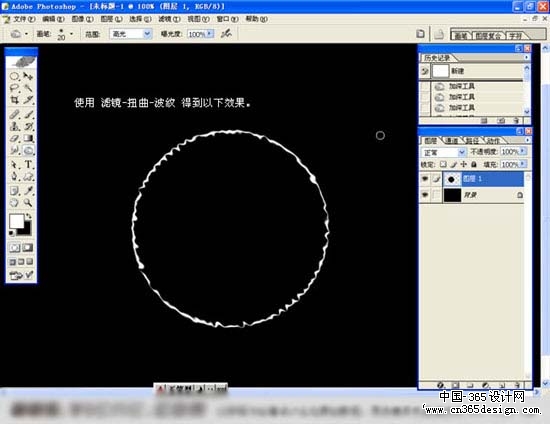The width and height of the screenshot is (550, 424).
Task: Hide layer 图层 1 eye icon
Action: 425,179
